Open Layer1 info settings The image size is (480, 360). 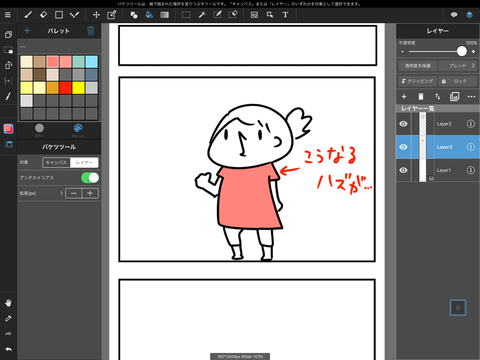[471, 170]
